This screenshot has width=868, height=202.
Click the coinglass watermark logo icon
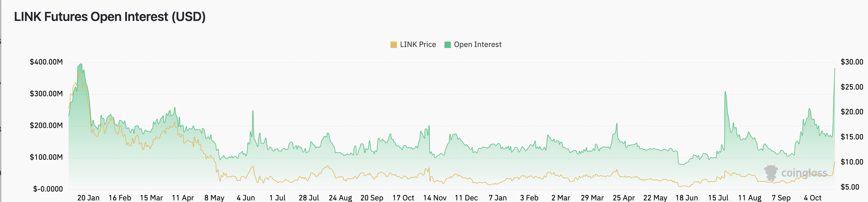point(771,173)
